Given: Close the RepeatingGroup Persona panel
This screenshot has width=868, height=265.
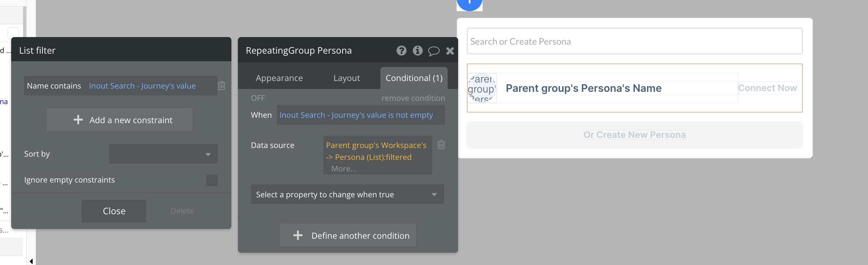Looking at the screenshot, I should pyautogui.click(x=450, y=51).
